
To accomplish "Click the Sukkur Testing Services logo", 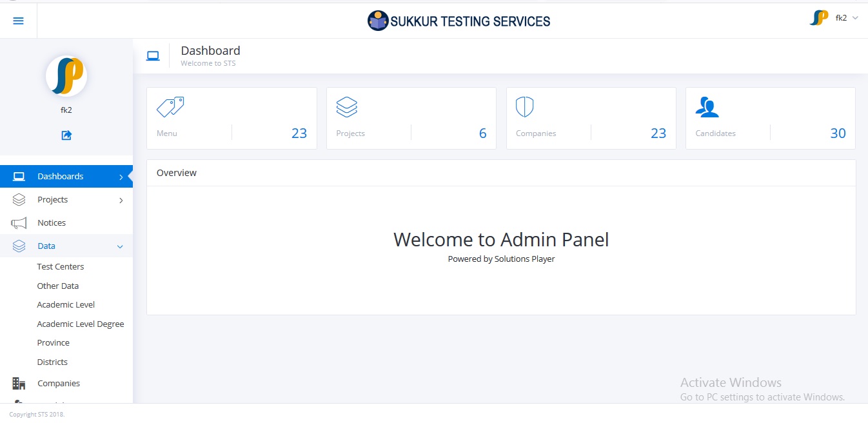I will [459, 21].
